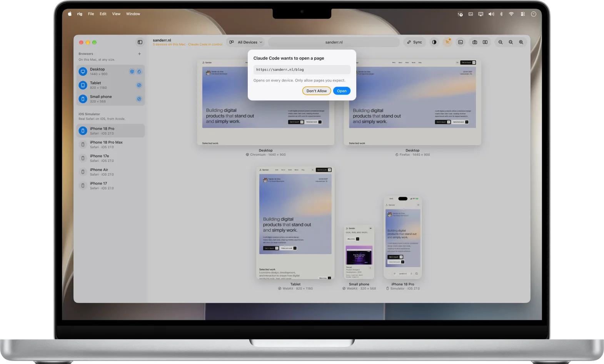This screenshot has width=604, height=364.
Task: Click the two-column layout icon
Action: [x=485, y=42]
